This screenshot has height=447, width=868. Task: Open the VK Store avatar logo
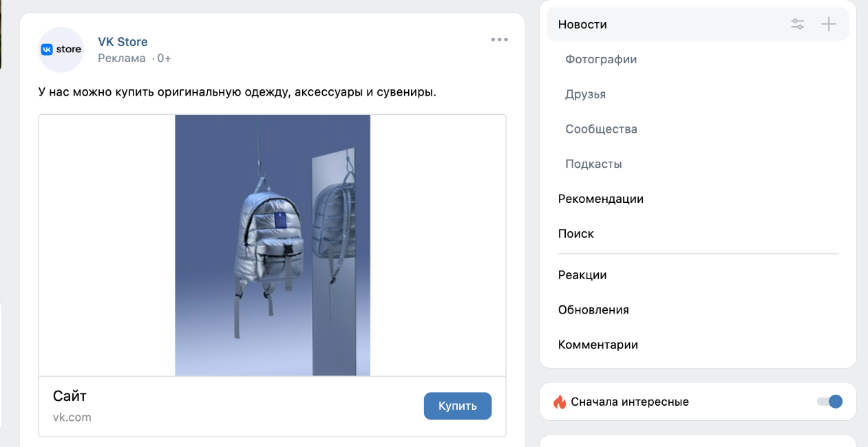point(61,50)
